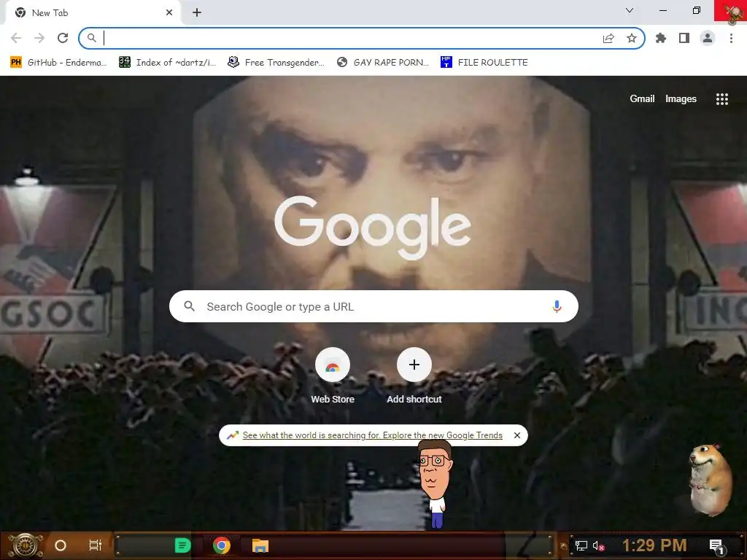The image size is (747, 560).
Task: Click the share page icon in address bar
Action: pos(608,38)
